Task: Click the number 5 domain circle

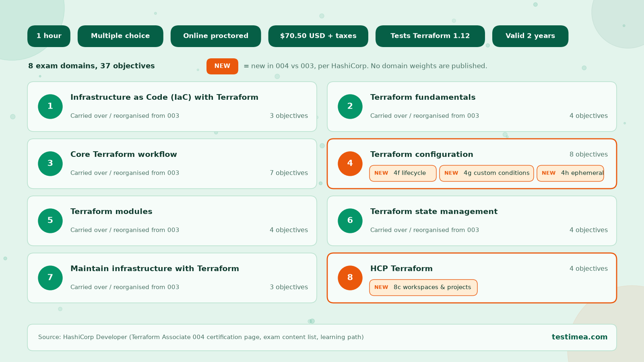Action: 50,221
